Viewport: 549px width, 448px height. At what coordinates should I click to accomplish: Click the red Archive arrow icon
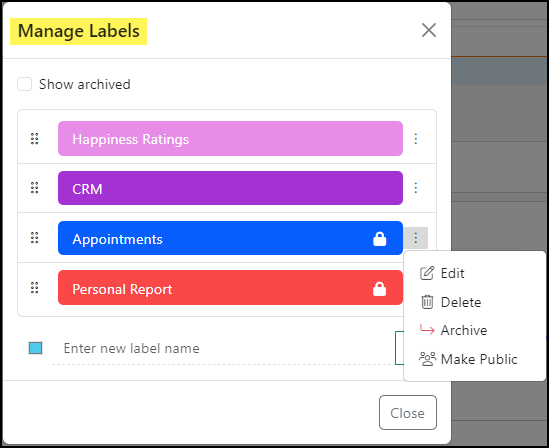[x=427, y=329]
